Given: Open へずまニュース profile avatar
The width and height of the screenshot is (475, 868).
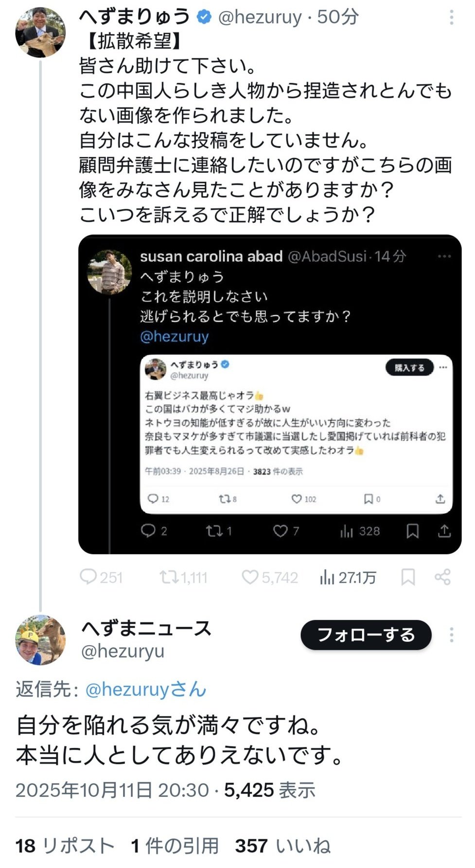Looking at the screenshot, I should [40, 639].
